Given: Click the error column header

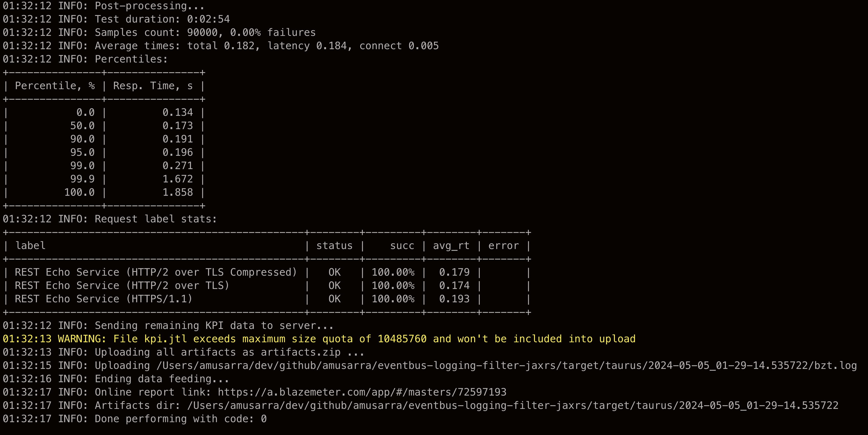Looking at the screenshot, I should point(503,246).
